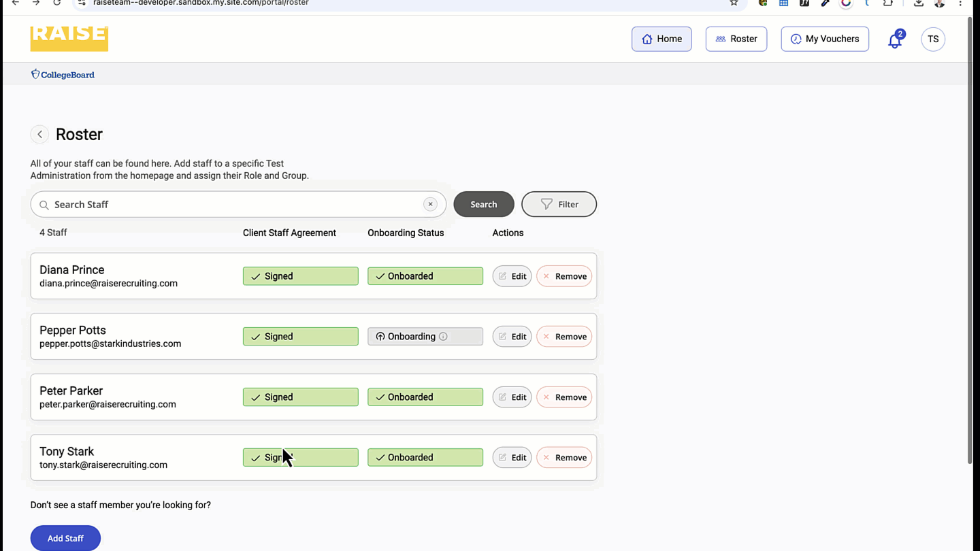Viewport: 980px width, 551px height.
Task: Edit Tony Stark's staff record
Action: tap(512, 458)
